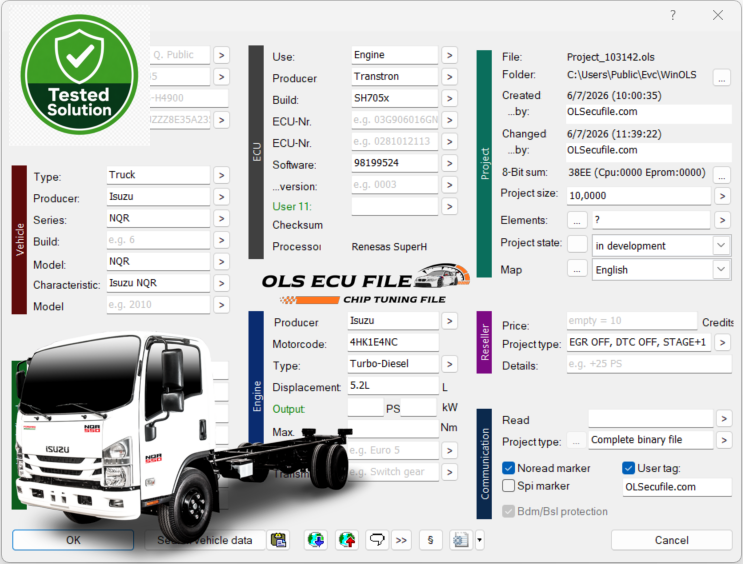Image resolution: width=743 pixels, height=564 pixels.
Task: Click the ... browse button beside Folder path
Action: pos(722,77)
